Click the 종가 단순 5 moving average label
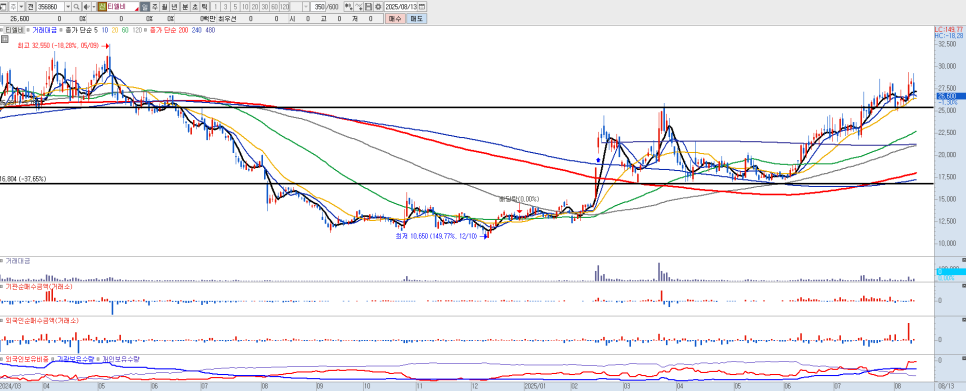The width and height of the screenshot is (966, 391). pyautogui.click(x=81, y=30)
